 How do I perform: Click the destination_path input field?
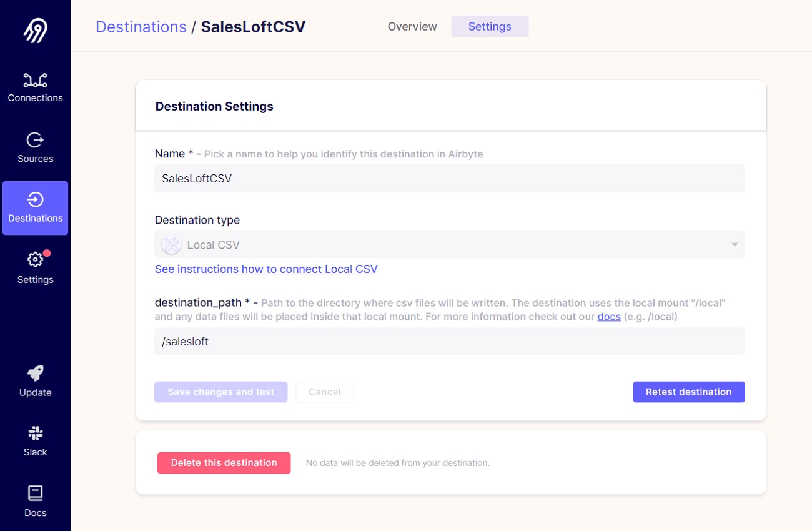450,342
